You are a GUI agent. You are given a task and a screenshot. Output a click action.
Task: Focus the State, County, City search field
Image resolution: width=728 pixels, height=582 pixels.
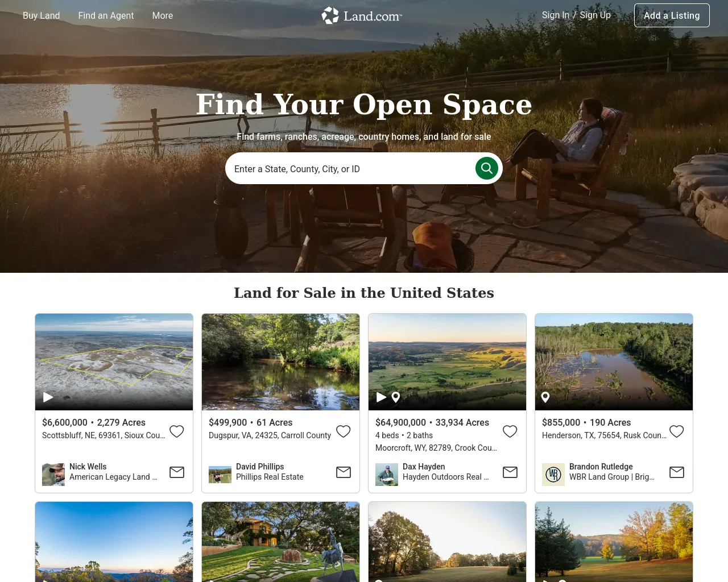coord(350,169)
